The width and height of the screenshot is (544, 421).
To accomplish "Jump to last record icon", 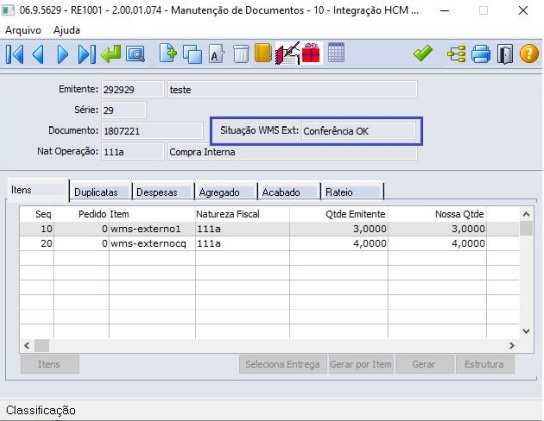I will [x=86, y=54].
